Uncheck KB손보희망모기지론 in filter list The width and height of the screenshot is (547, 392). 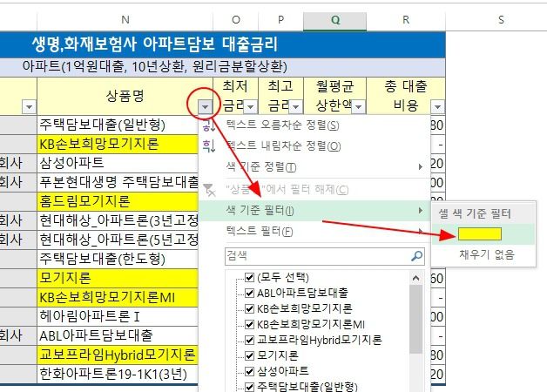pyautogui.click(x=249, y=308)
